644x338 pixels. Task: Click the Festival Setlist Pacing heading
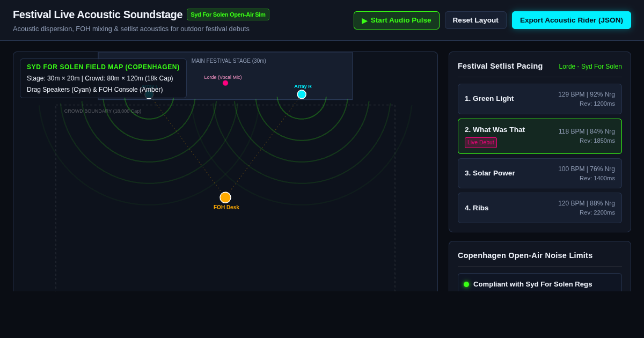pyautogui.click(x=500, y=66)
